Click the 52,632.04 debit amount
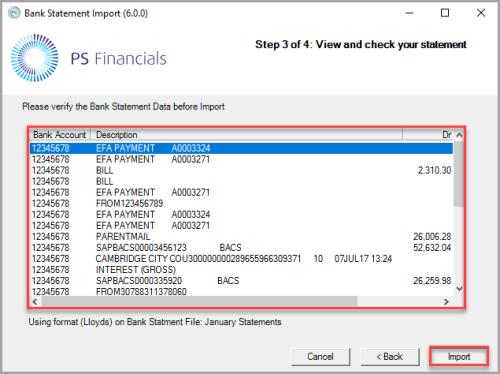Screen dimensions: 500x374 (432, 247)
